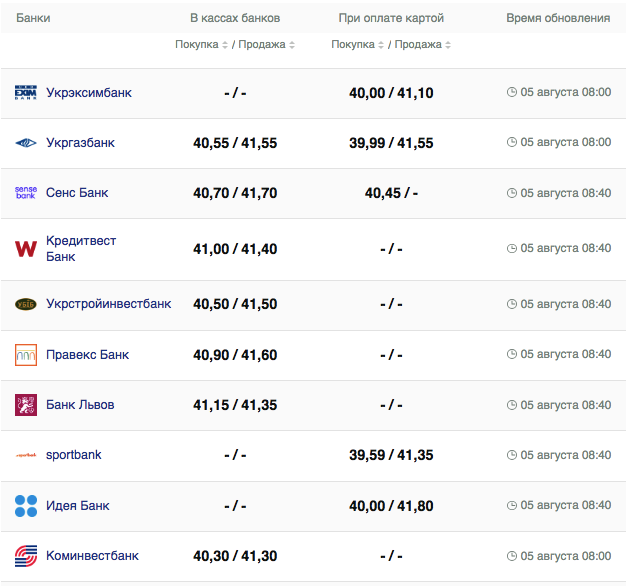Viewport: 632px width, 586px height.
Task: Click the Укргазбанк logo icon
Action: [26, 143]
